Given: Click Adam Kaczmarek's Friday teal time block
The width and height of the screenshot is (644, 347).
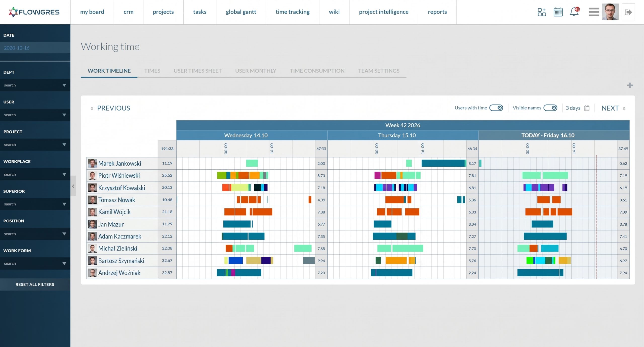Looking at the screenshot, I should (545, 236).
